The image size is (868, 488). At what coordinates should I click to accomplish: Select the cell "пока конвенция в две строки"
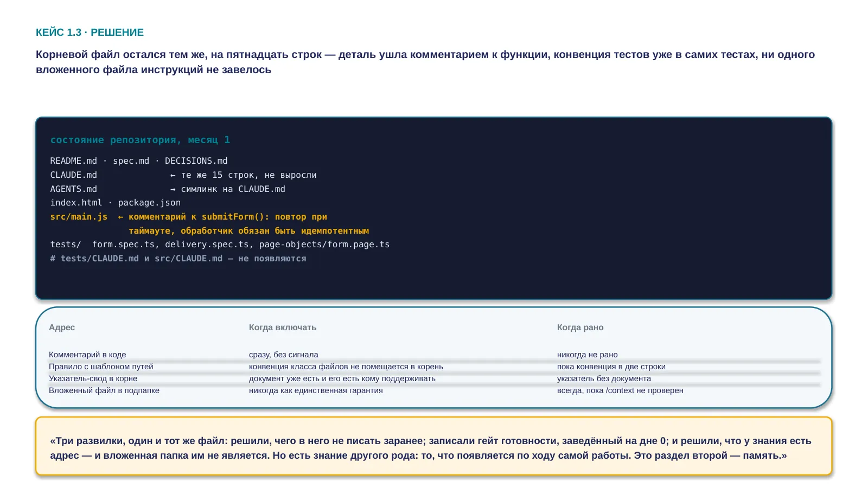click(611, 367)
